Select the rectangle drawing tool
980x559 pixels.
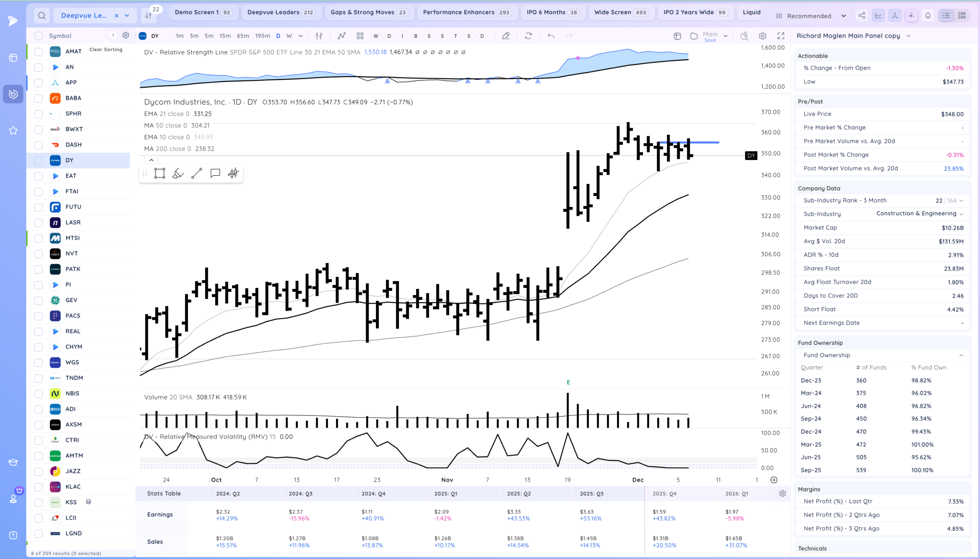coord(160,173)
